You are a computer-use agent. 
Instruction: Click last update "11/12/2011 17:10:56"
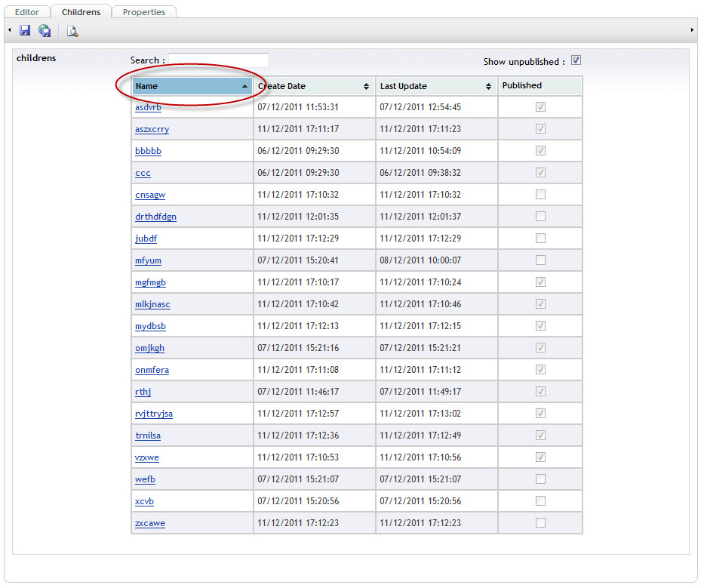point(420,457)
